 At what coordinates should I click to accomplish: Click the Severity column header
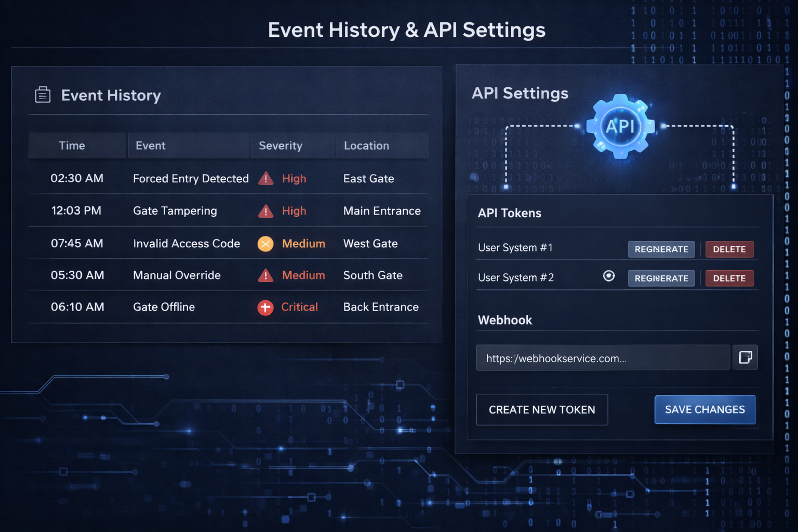281,145
